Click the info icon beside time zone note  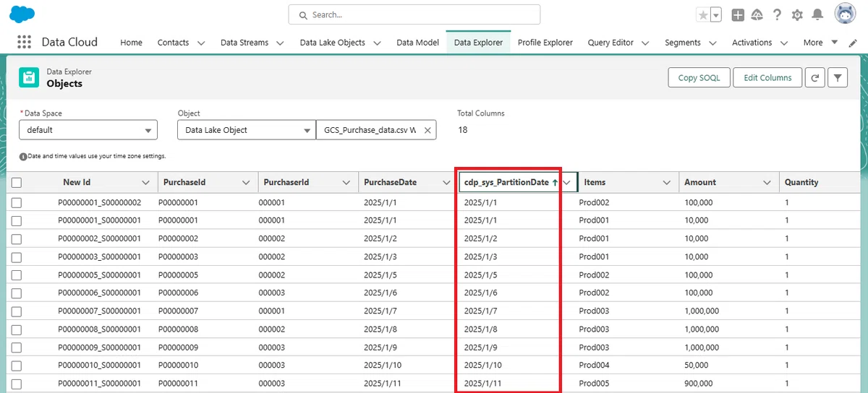click(23, 156)
